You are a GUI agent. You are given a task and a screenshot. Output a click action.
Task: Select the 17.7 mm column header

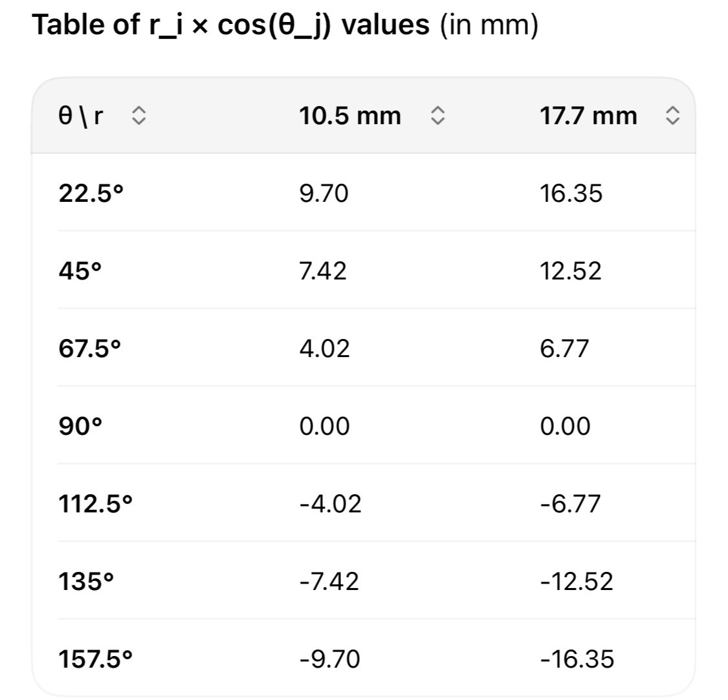(x=588, y=116)
